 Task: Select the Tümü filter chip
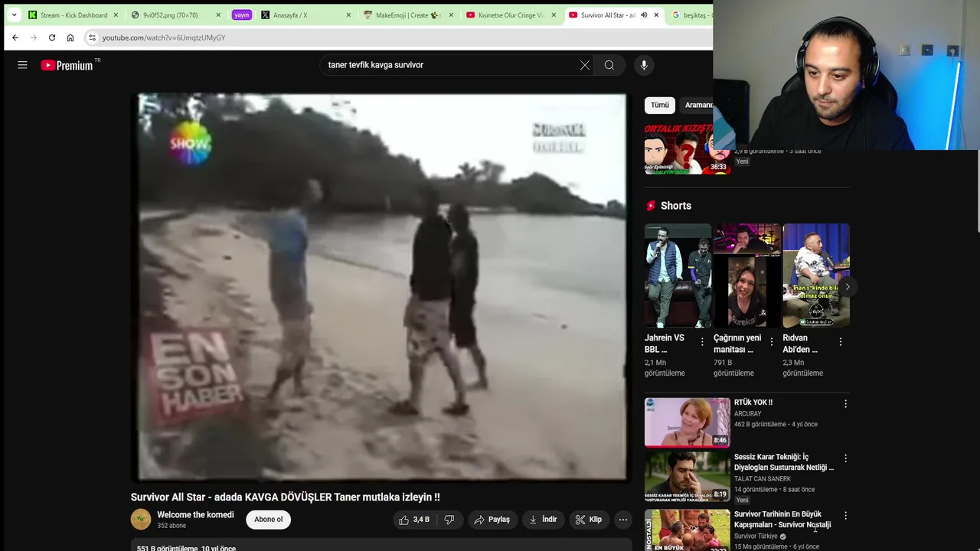659,105
